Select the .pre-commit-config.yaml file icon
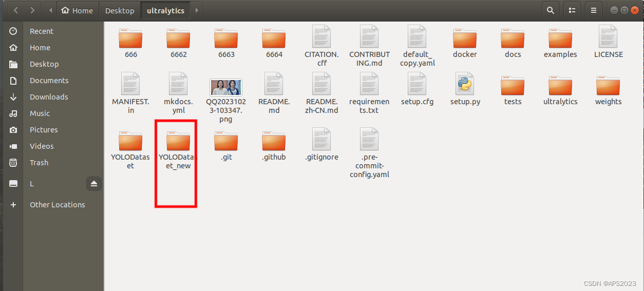 (x=369, y=139)
